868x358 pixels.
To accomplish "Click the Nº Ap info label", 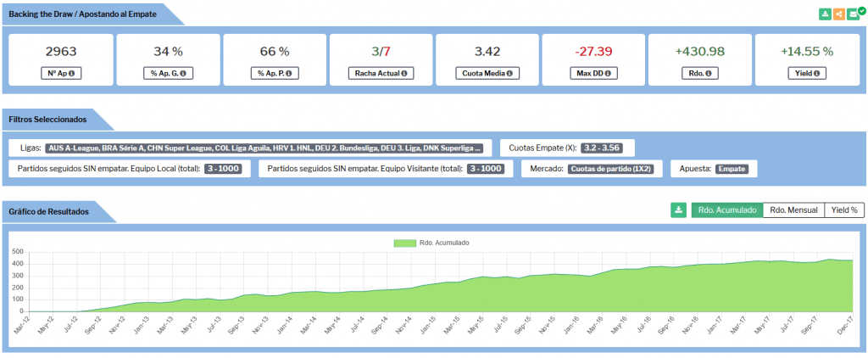I will (61, 73).
